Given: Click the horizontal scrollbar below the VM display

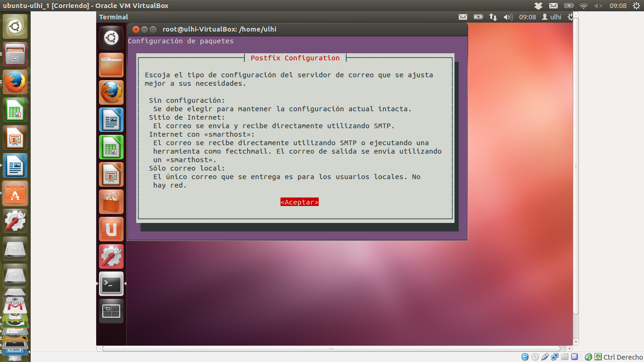Looking at the screenshot, I should [x=330, y=349].
